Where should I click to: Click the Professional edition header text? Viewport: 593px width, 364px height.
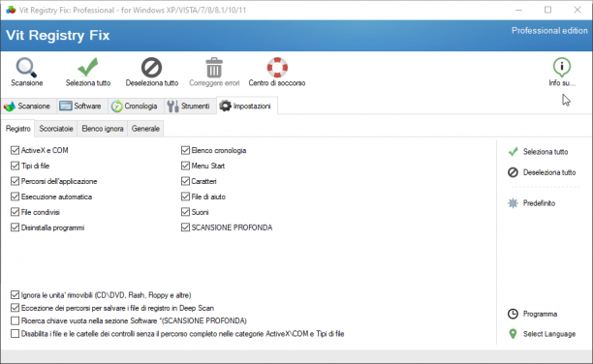click(x=549, y=31)
